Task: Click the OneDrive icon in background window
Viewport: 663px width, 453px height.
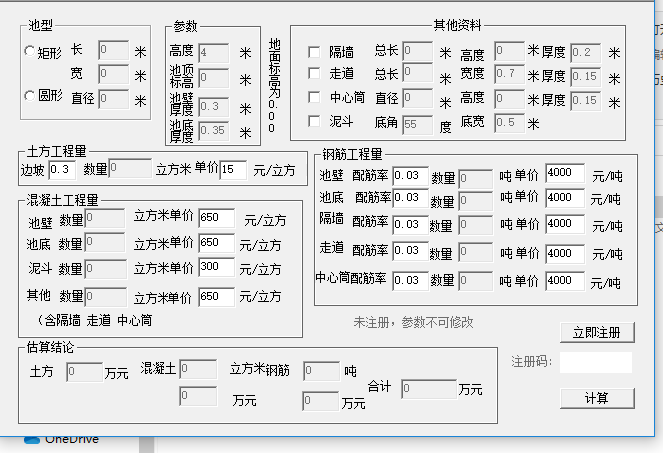Action: coord(32,439)
